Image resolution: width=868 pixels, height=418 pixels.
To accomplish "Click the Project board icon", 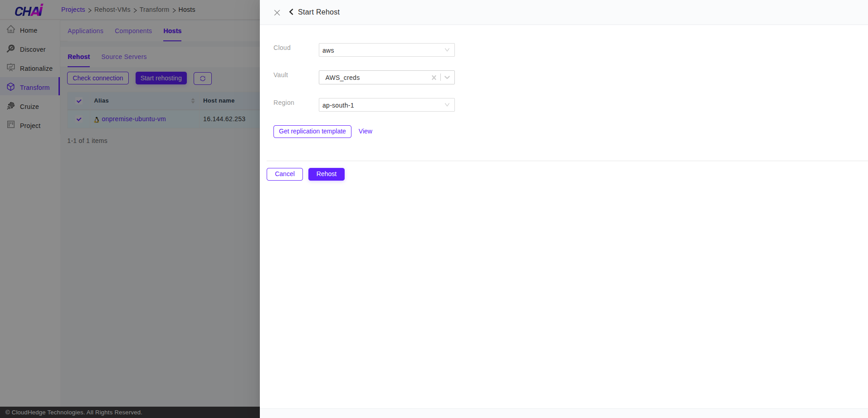I will [11, 125].
